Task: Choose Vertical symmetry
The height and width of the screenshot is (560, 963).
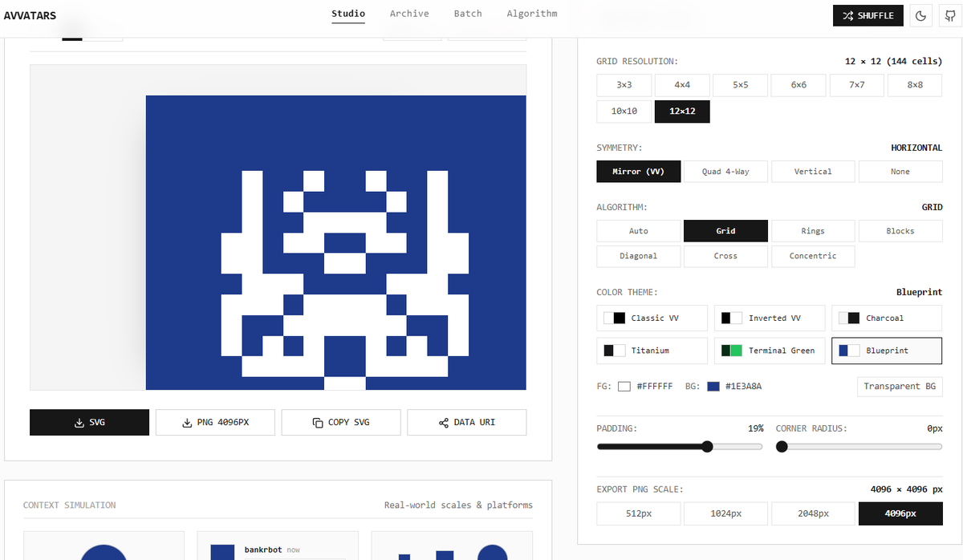Action: click(x=813, y=172)
